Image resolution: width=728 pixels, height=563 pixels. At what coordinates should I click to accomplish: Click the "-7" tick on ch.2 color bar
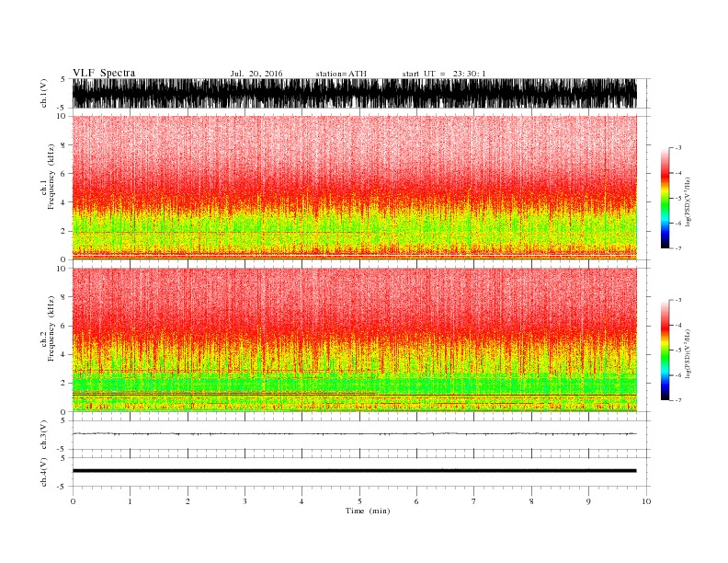(677, 400)
